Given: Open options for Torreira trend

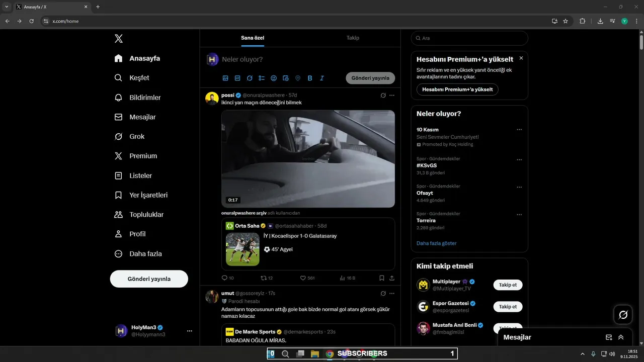Looking at the screenshot, I should pyautogui.click(x=519, y=215).
